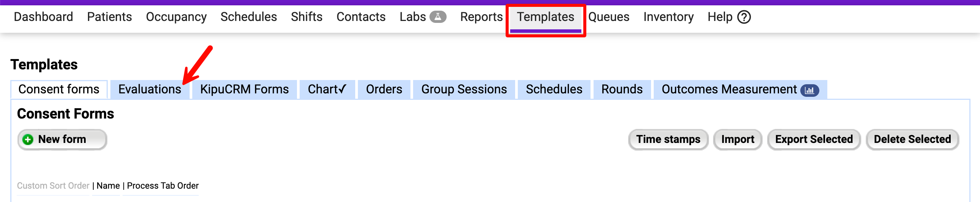Open the Evaluations tab
The image size is (980, 202).
click(150, 90)
